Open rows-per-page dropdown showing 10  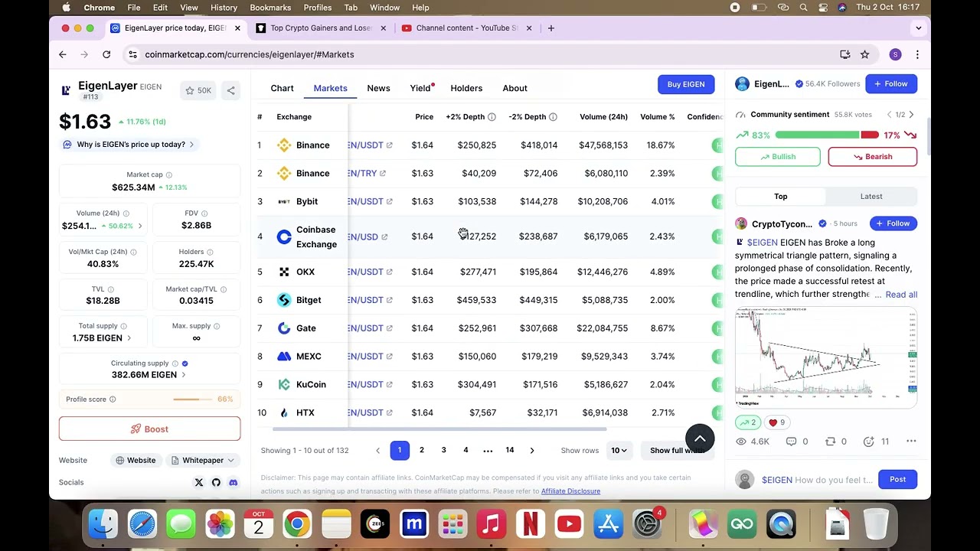(619, 451)
